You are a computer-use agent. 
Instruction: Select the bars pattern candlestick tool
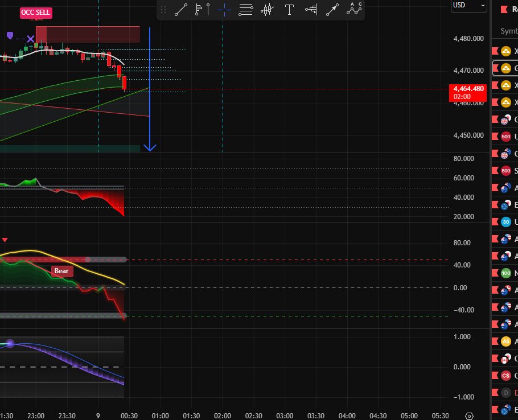[x=267, y=10]
